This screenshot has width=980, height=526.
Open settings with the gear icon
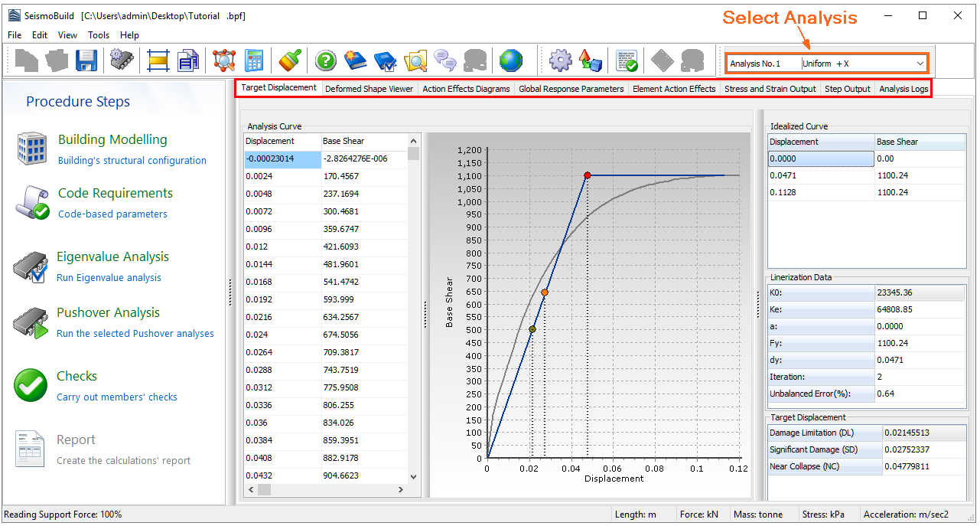pyautogui.click(x=561, y=60)
